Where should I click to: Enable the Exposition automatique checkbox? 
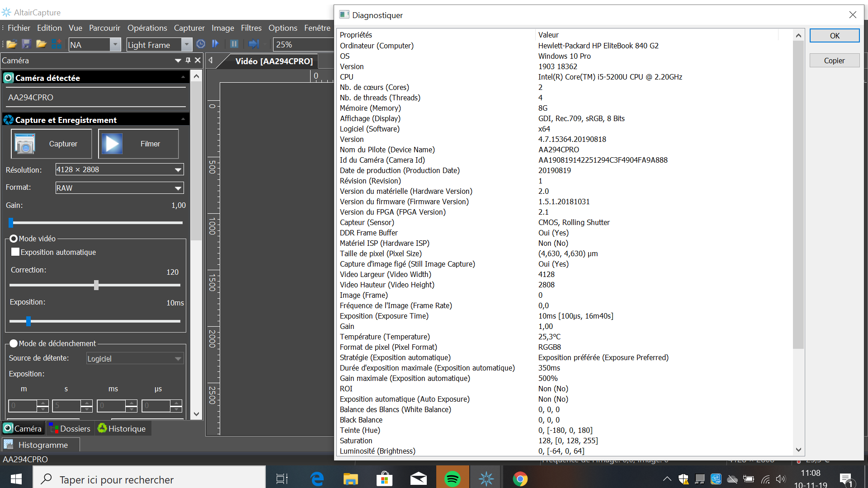(16, 252)
